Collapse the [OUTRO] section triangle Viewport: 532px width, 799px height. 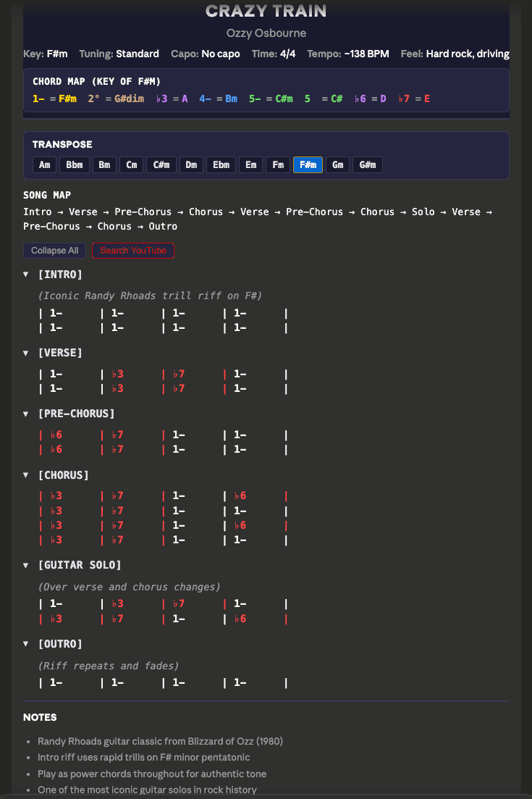pos(26,643)
